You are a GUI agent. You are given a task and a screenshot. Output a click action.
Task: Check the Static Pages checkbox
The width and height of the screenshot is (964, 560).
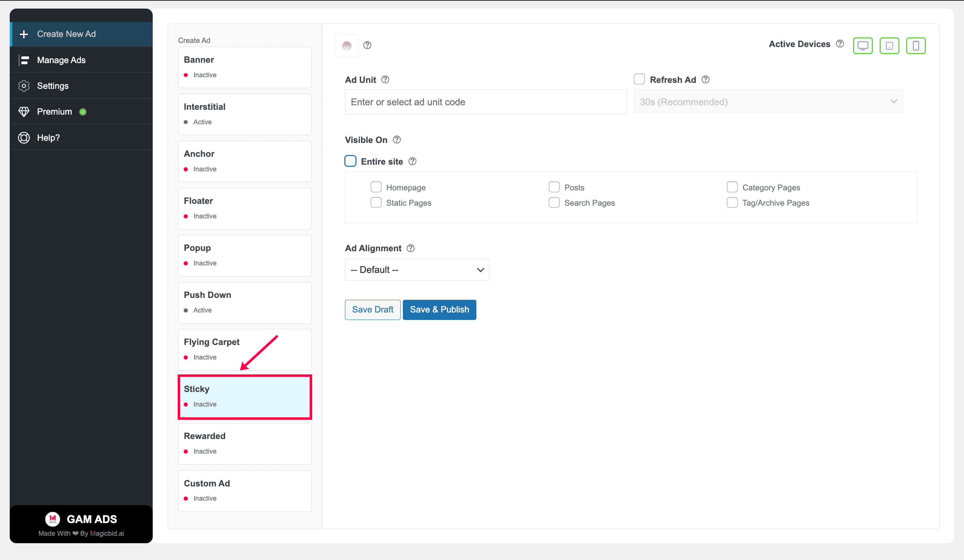tap(376, 202)
